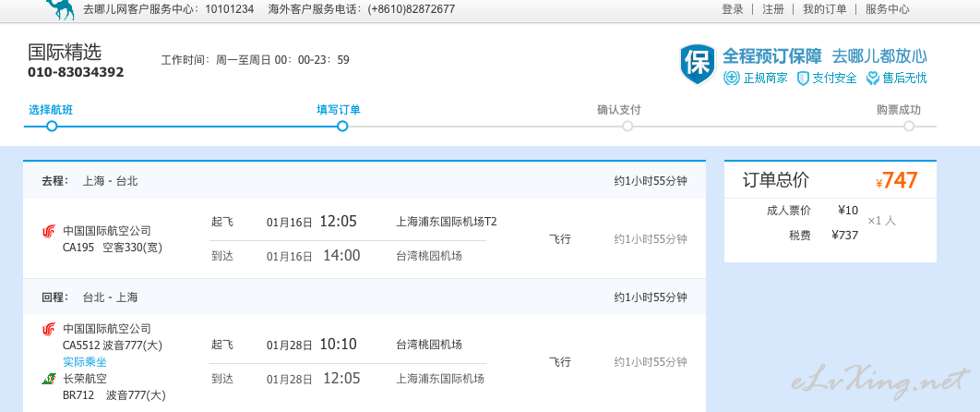Click the order total price ¥747

pos(896,181)
